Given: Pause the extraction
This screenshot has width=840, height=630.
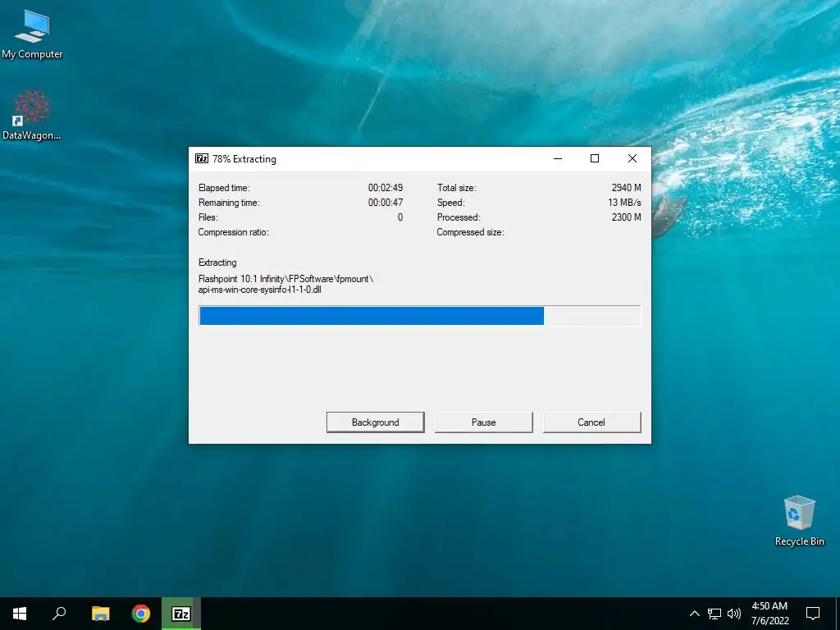Looking at the screenshot, I should point(483,422).
